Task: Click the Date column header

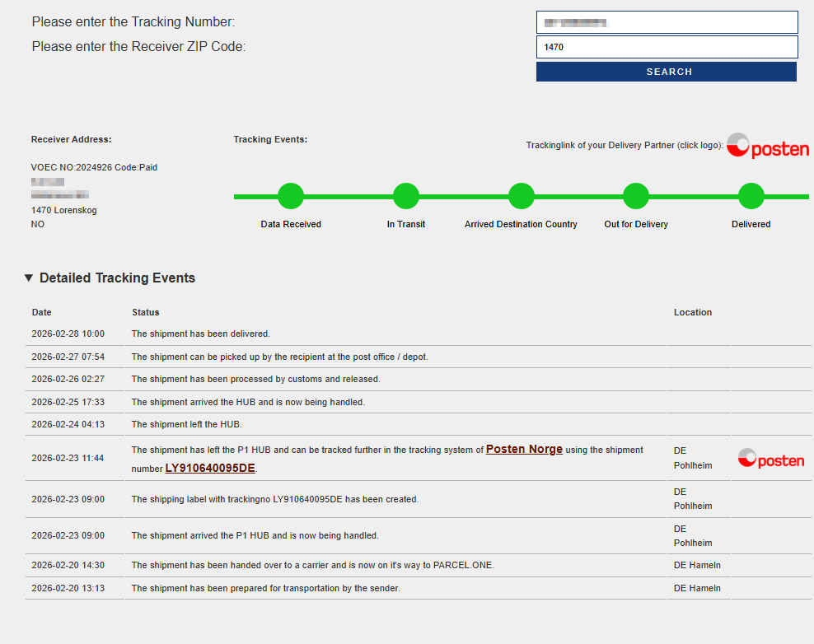Action: pos(42,312)
